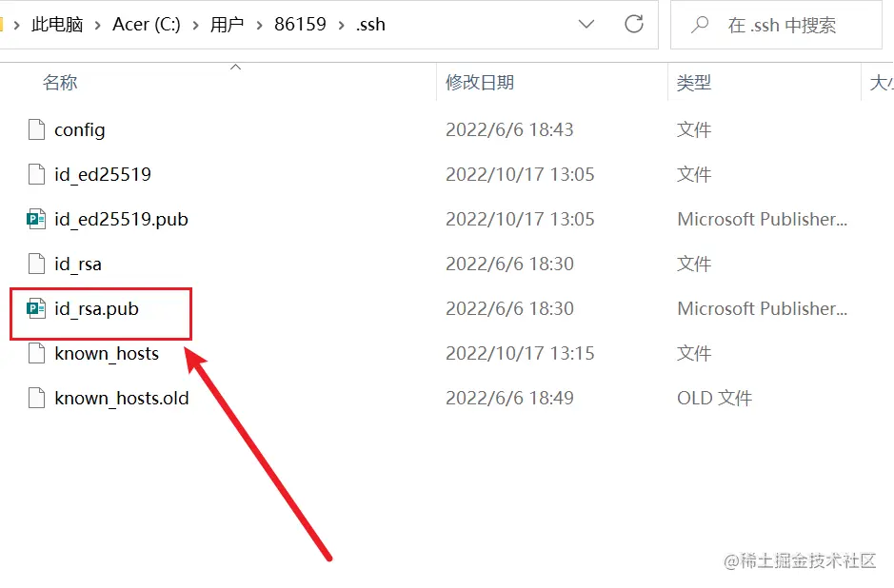Go to 86159 breadcrumb folder
This screenshot has height=588, width=894.
tap(300, 25)
